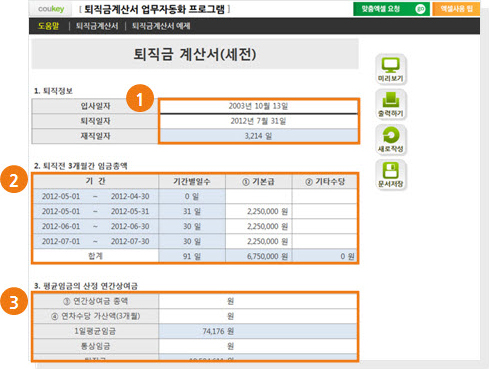Click the 0 일 days cell
The width and height of the screenshot is (489, 369).
[192, 196]
